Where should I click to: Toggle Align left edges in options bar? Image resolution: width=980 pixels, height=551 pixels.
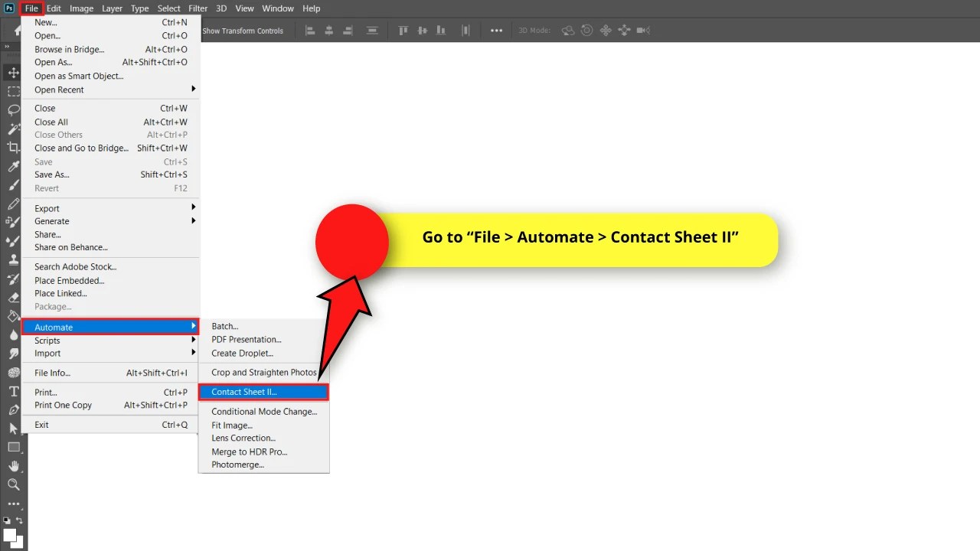click(310, 30)
